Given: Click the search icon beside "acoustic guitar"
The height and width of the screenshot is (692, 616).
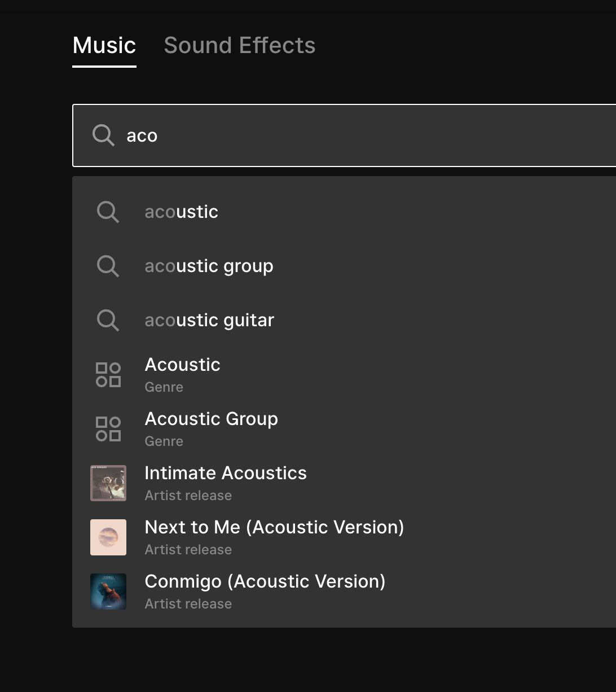Looking at the screenshot, I should click(108, 320).
